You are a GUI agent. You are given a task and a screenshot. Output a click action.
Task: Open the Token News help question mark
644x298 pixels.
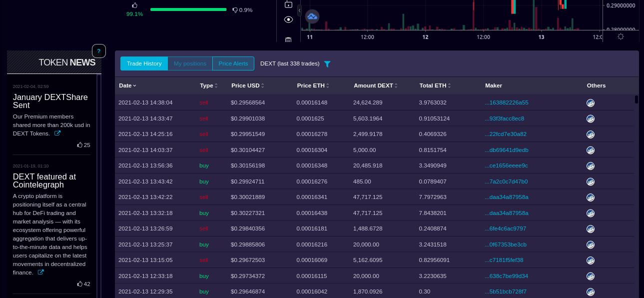pos(99,51)
